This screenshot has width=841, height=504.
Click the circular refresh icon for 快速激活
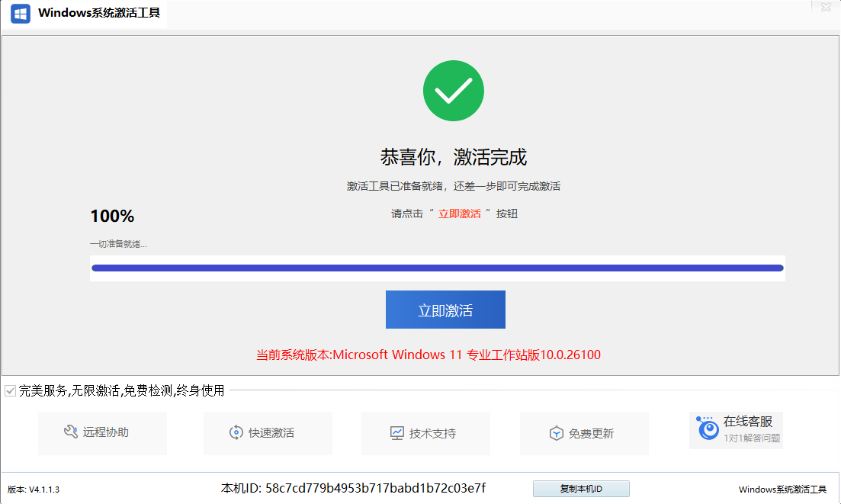[x=236, y=433]
